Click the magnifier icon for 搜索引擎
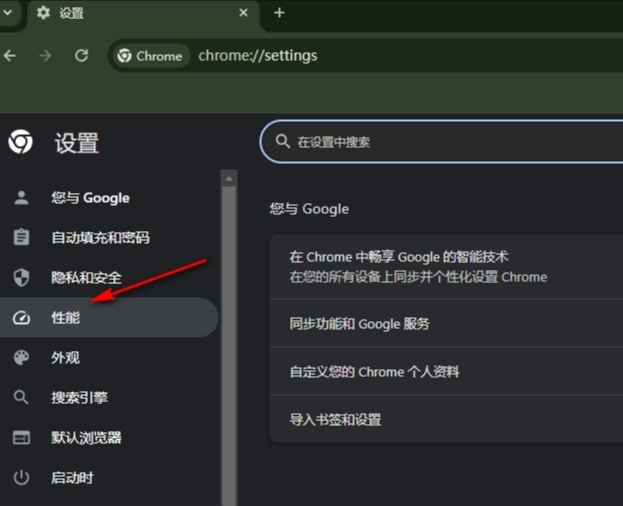This screenshot has width=623, height=506. (x=21, y=397)
